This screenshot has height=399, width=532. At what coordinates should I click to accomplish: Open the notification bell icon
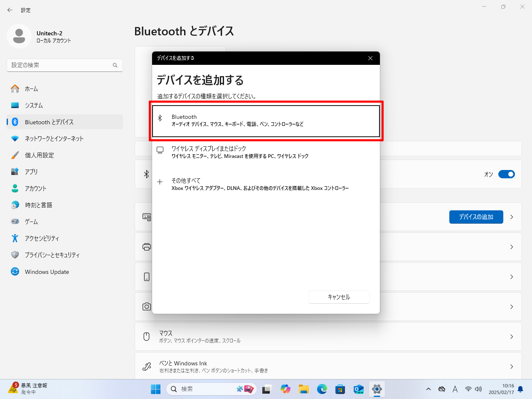[520, 389]
